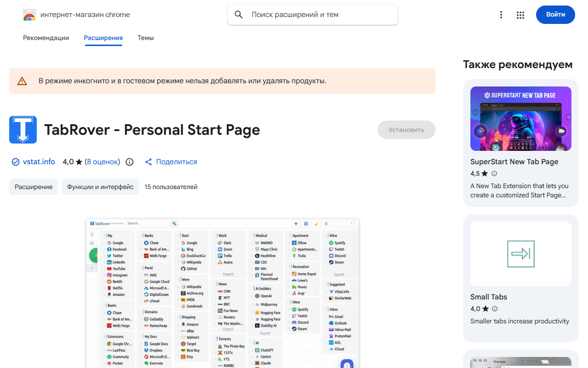Switch to the Рекомендации tab
This screenshot has height=368, width=588.
pyautogui.click(x=46, y=38)
